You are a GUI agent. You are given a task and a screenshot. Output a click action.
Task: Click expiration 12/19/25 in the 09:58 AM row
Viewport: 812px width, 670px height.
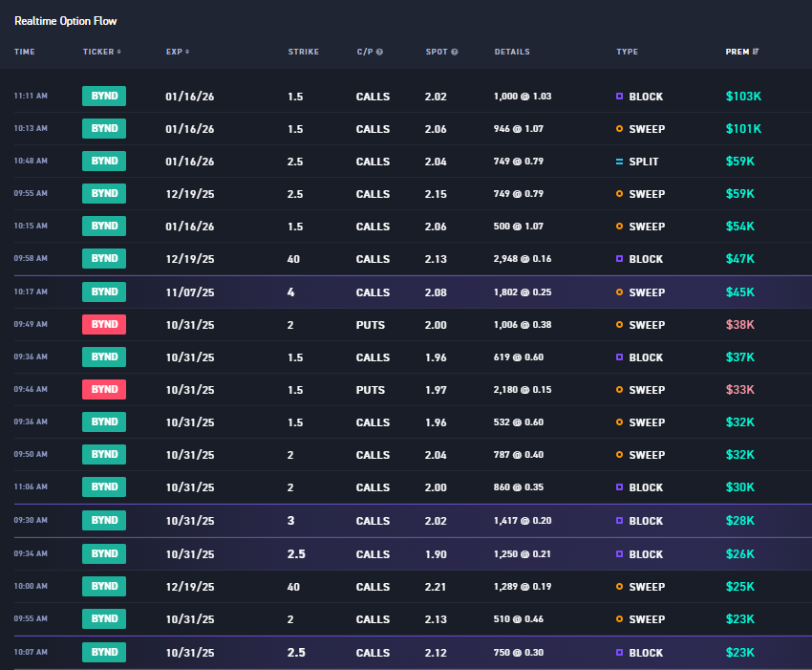[190, 259]
